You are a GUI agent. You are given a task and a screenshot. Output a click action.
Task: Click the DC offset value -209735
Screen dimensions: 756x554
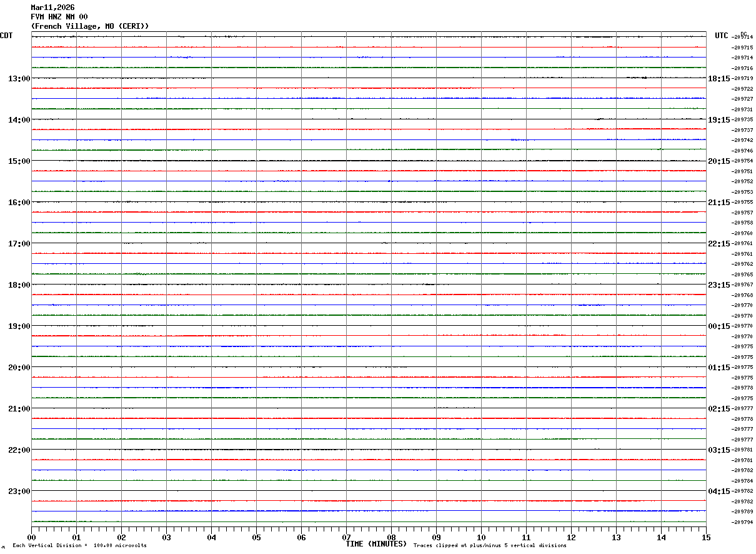point(742,120)
